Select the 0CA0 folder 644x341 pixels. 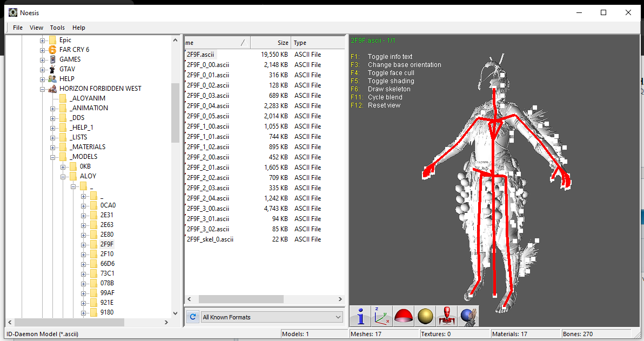pyautogui.click(x=108, y=205)
